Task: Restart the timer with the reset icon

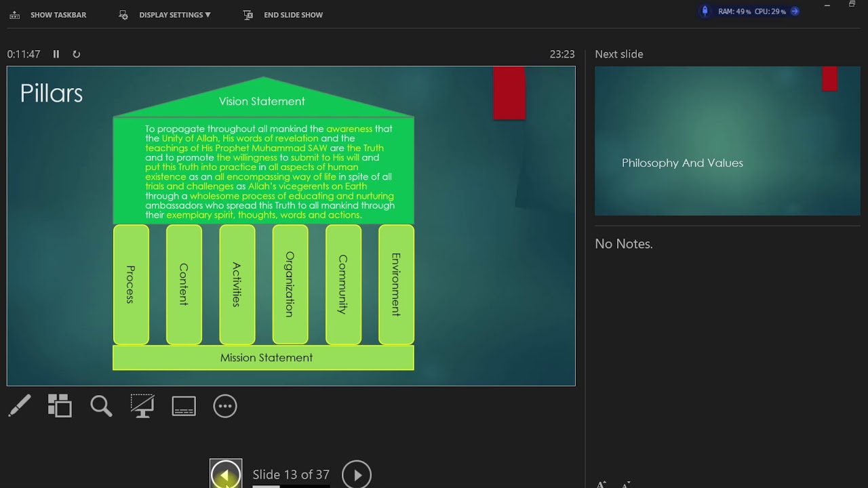Action: click(76, 54)
